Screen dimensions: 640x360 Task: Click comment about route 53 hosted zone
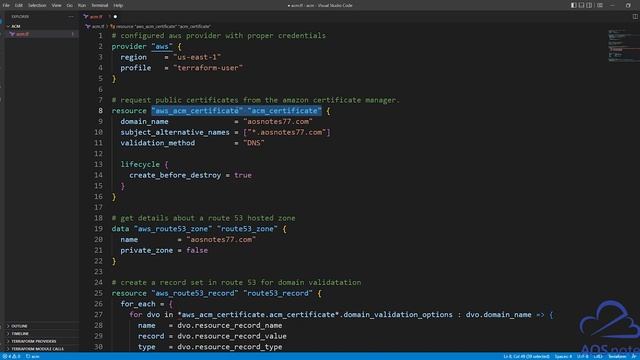(x=204, y=218)
